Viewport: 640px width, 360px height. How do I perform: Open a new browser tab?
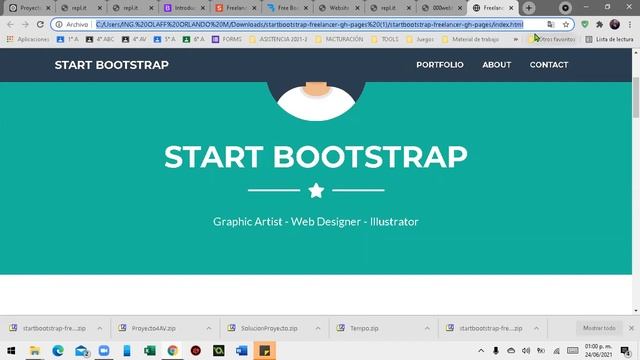tap(529, 8)
